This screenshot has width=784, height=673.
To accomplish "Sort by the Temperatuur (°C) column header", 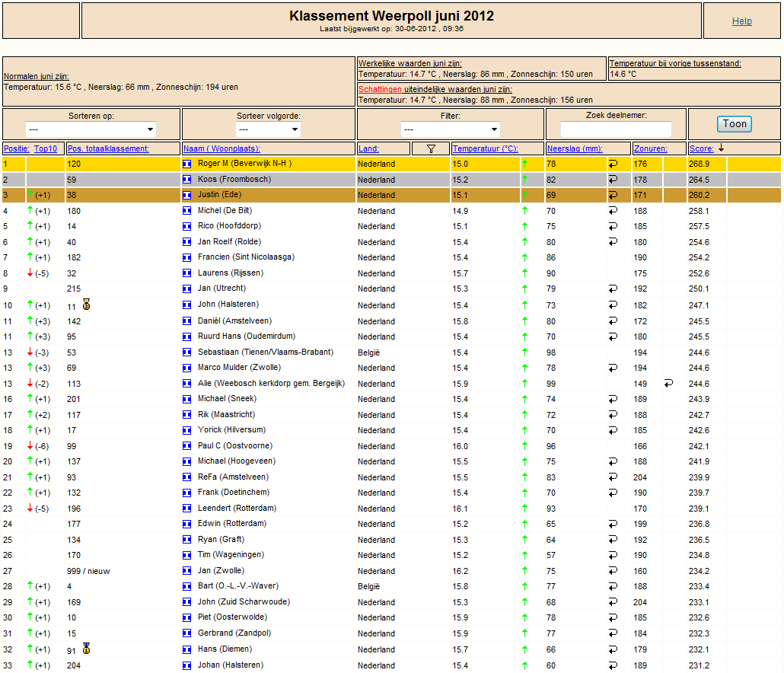I will 485,148.
